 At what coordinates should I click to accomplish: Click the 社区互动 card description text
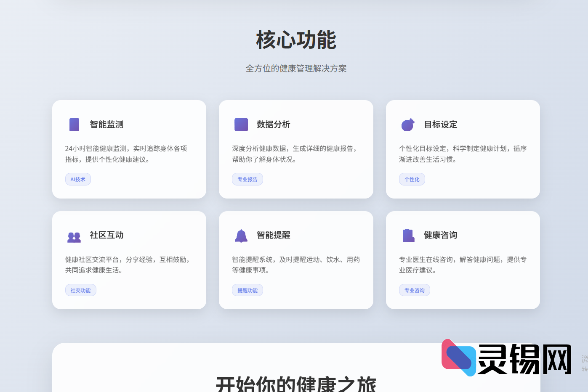tap(128, 265)
